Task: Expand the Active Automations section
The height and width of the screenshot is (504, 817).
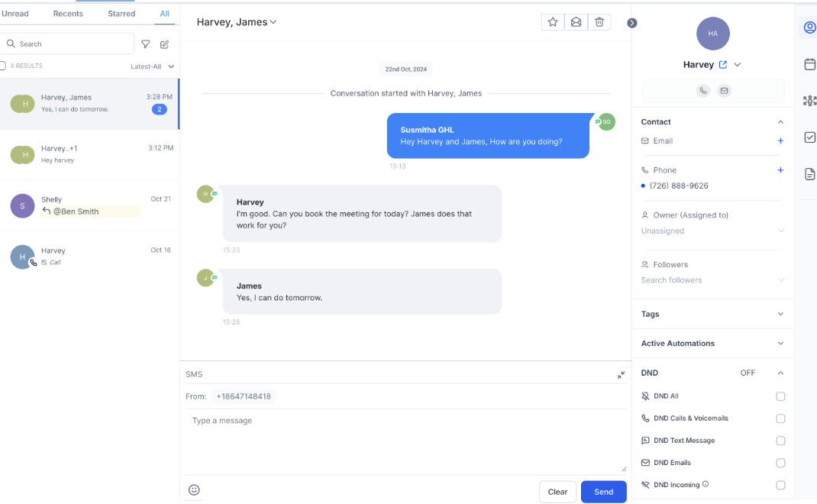Action: tap(780, 344)
